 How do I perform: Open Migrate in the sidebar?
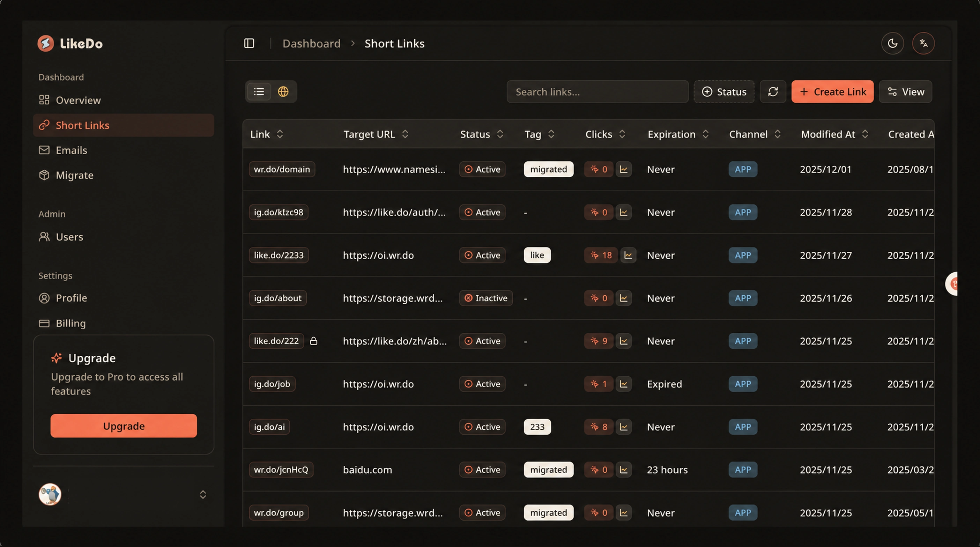pyautogui.click(x=123, y=175)
